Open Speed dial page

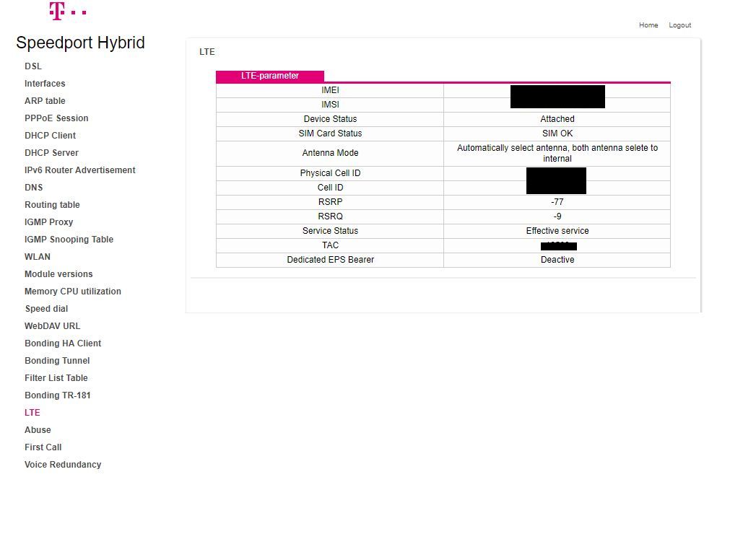pos(46,309)
